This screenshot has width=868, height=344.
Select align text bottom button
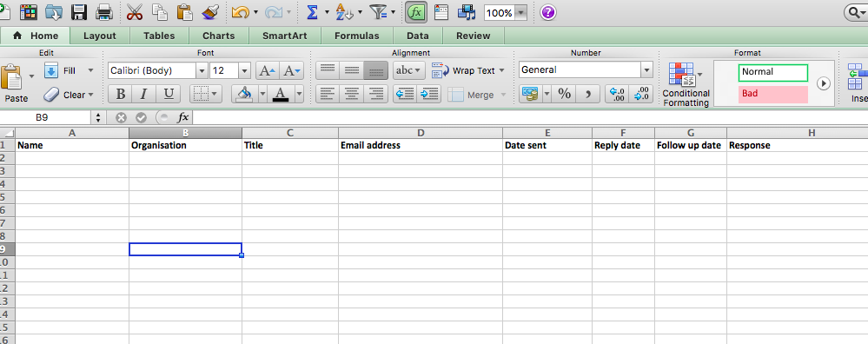[x=376, y=70]
